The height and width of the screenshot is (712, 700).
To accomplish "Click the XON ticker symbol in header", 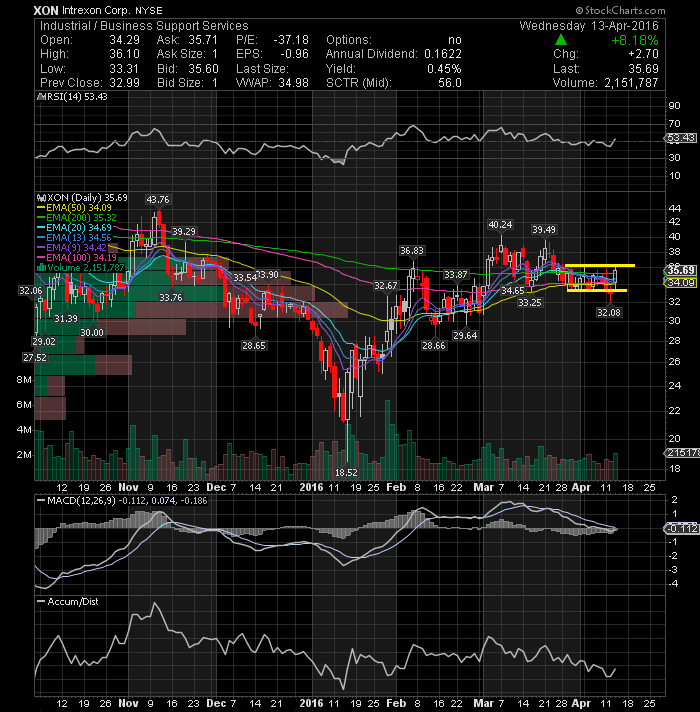I will (x=46, y=10).
